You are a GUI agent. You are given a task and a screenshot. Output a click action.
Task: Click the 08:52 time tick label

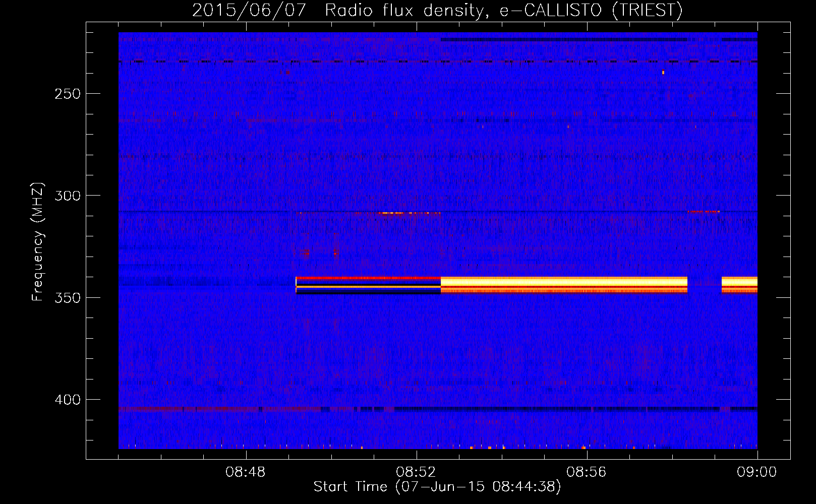click(416, 472)
